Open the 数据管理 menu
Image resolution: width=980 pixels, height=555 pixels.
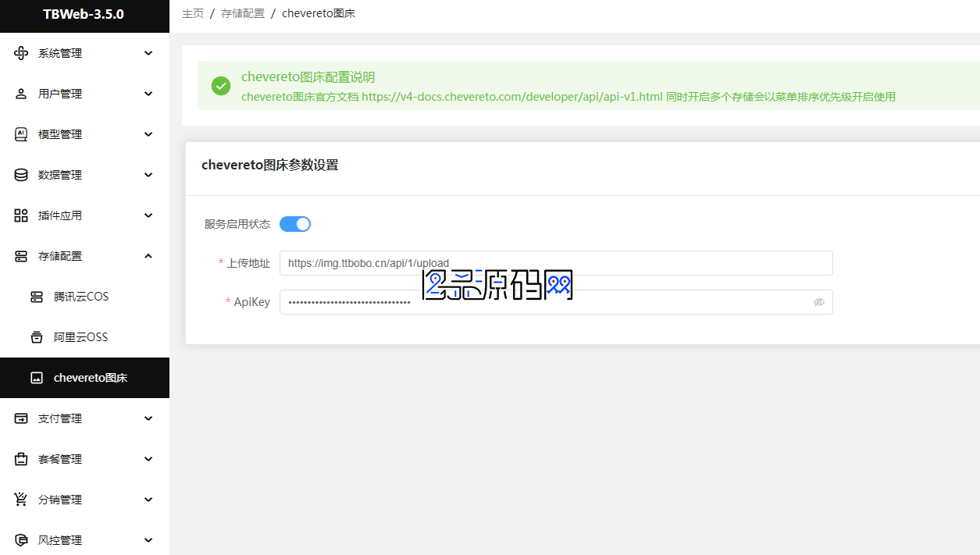pos(84,175)
